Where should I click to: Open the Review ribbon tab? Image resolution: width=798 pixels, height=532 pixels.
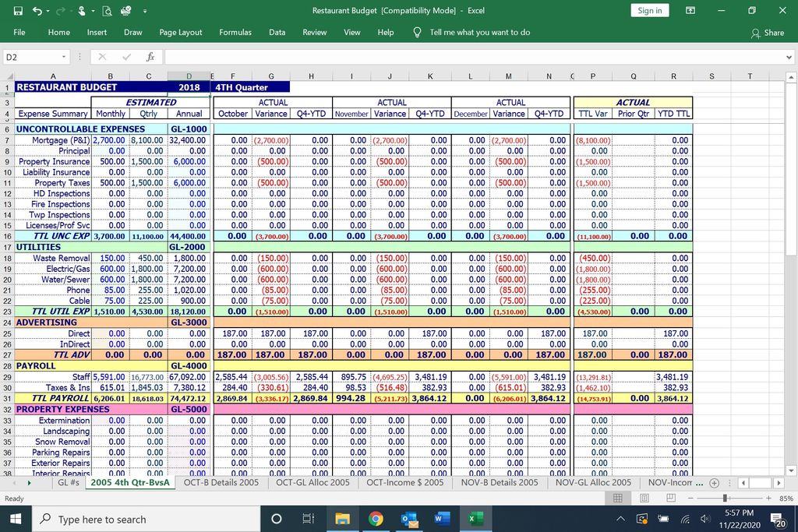(x=315, y=32)
